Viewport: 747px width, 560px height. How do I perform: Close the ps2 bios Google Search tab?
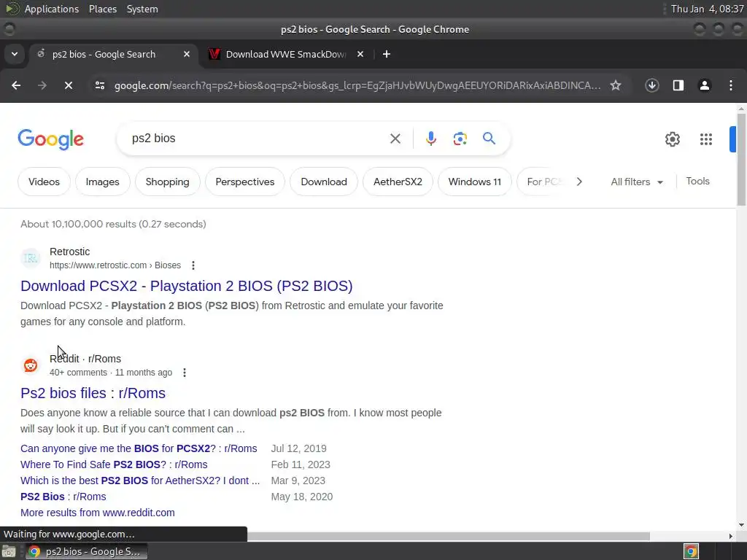[187, 54]
